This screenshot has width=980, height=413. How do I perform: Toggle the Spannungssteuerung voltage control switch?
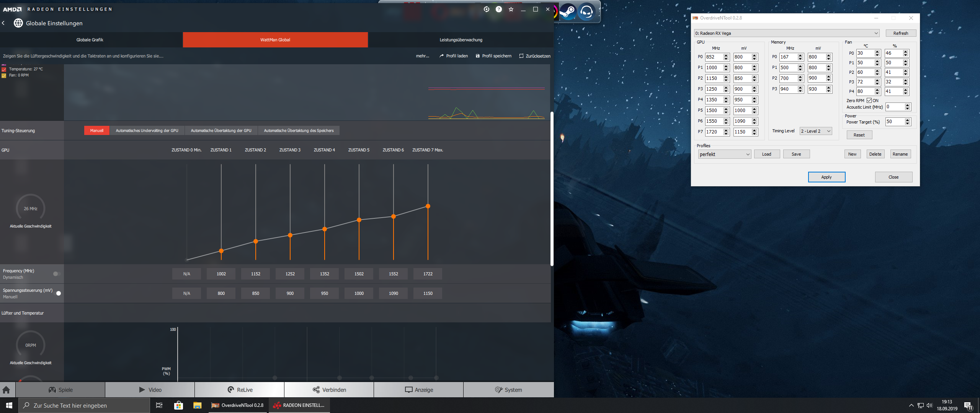click(58, 293)
